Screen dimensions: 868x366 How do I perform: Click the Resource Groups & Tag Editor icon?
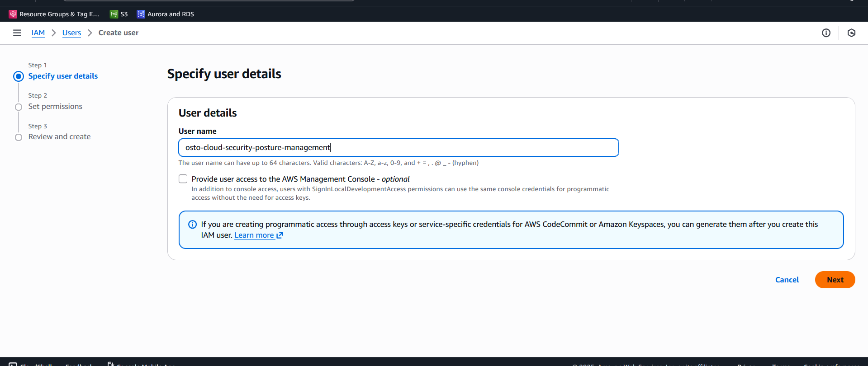tap(13, 14)
